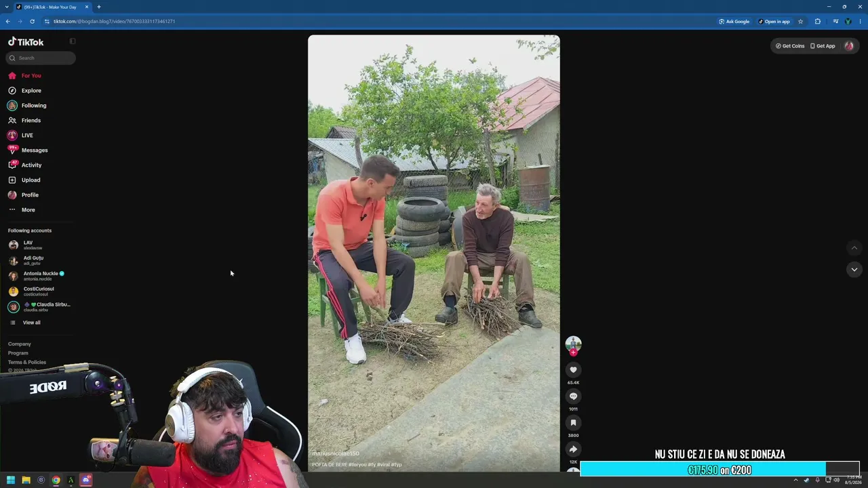Open Discord from taskbar
868x488 pixels.
(x=85, y=480)
